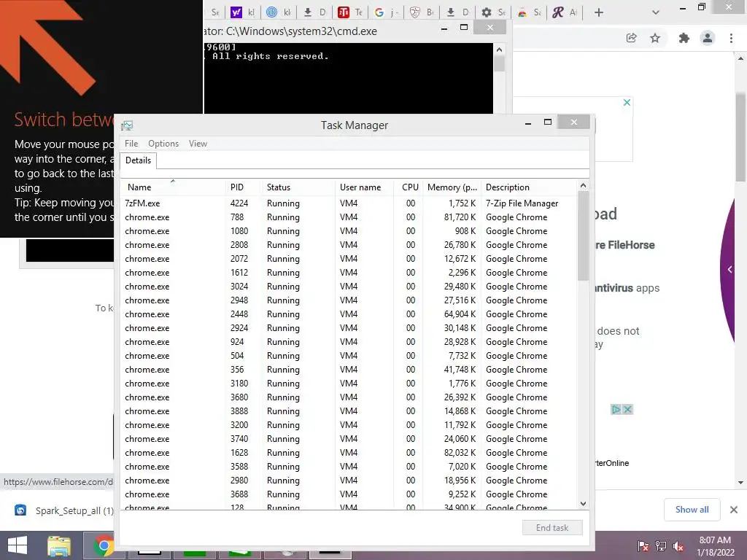Screen dimensions: 747x560
Task: Click the Task Manager title bar icon
Action: pyautogui.click(x=127, y=125)
